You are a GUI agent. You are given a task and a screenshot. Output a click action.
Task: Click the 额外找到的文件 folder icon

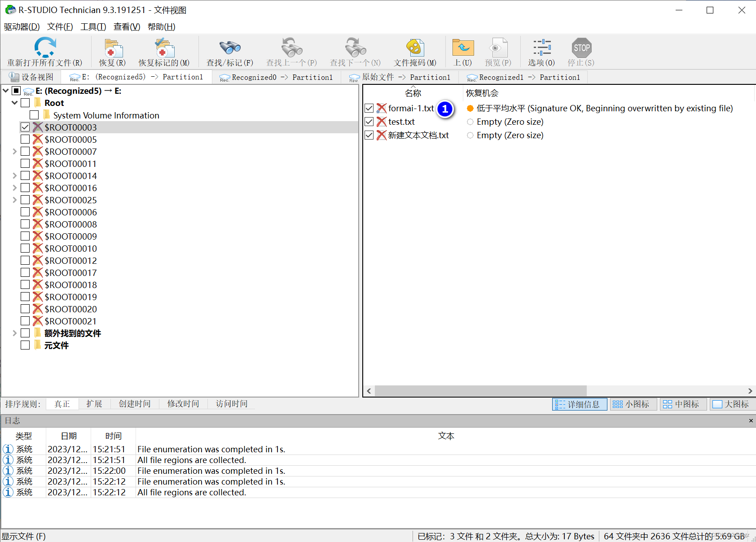38,333
